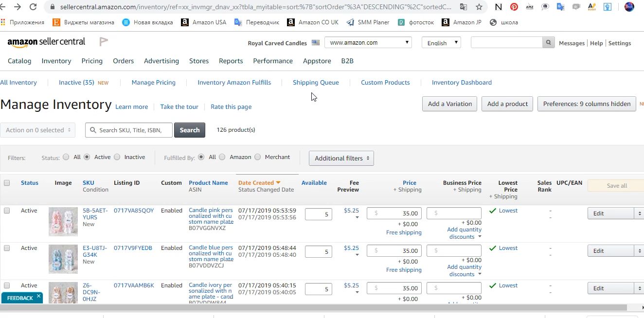
Task: Switch to the Shipping Queue tab
Action: click(x=316, y=83)
